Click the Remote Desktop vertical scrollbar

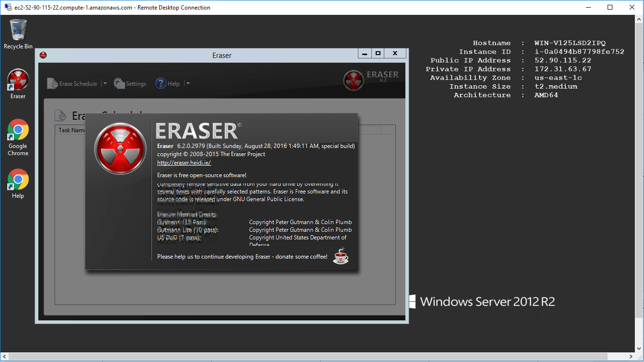tap(639, 168)
